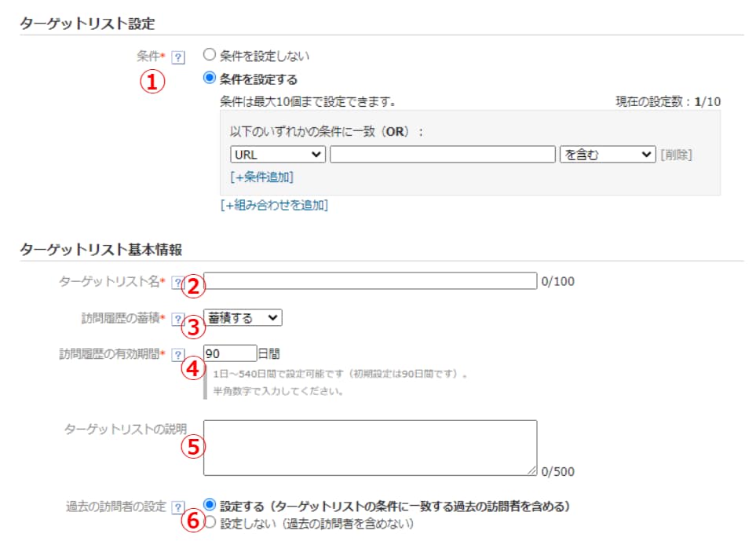This screenshot has height=545, width=756.
Task: Focus the URL condition value text field
Action: (442, 155)
